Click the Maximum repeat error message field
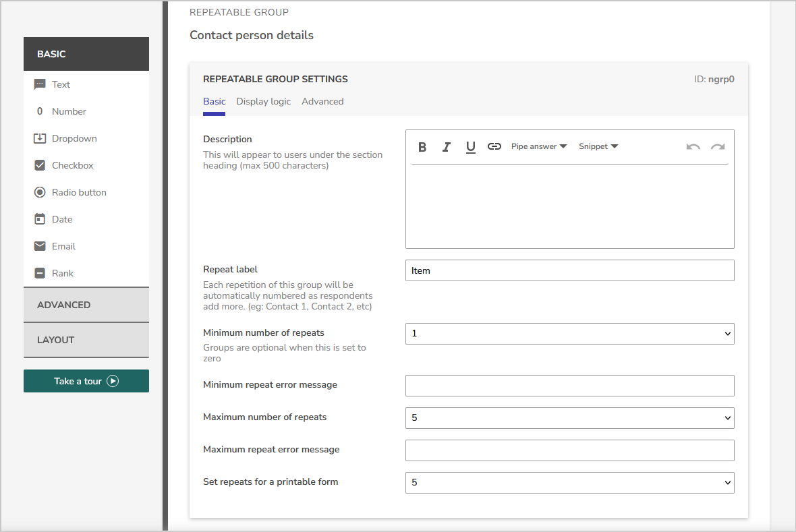The image size is (796, 532). coord(569,450)
